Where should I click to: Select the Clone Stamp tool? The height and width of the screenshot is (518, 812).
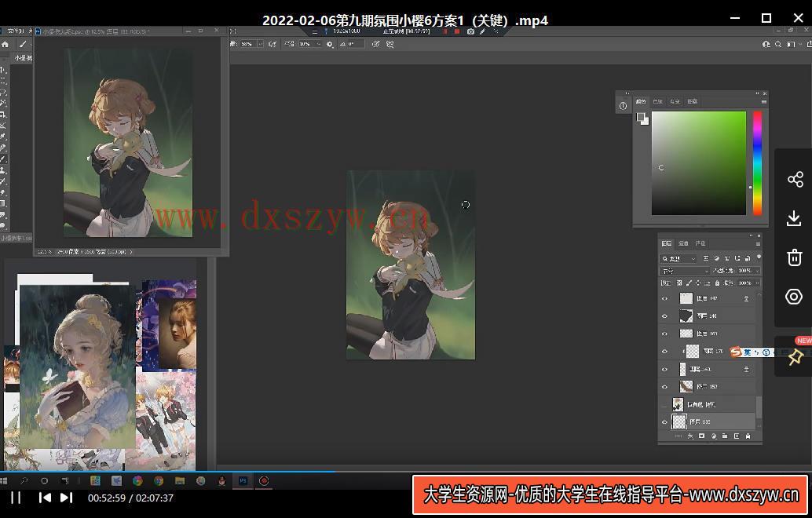pyautogui.click(x=3, y=170)
